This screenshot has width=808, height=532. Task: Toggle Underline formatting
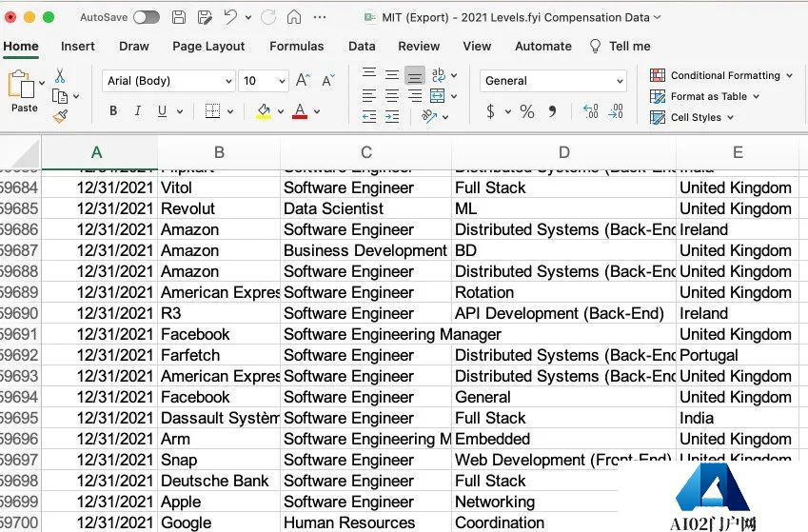pyautogui.click(x=163, y=110)
